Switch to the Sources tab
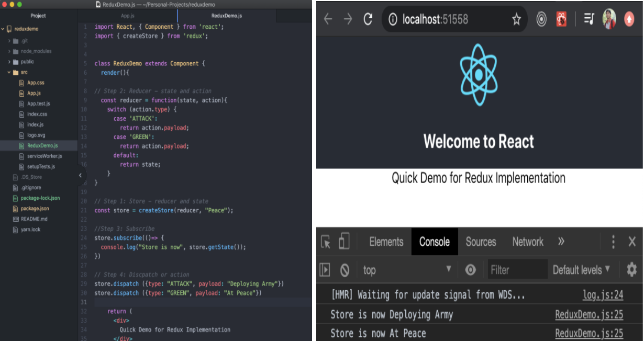644x342 pixels. [x=481, y=242]
